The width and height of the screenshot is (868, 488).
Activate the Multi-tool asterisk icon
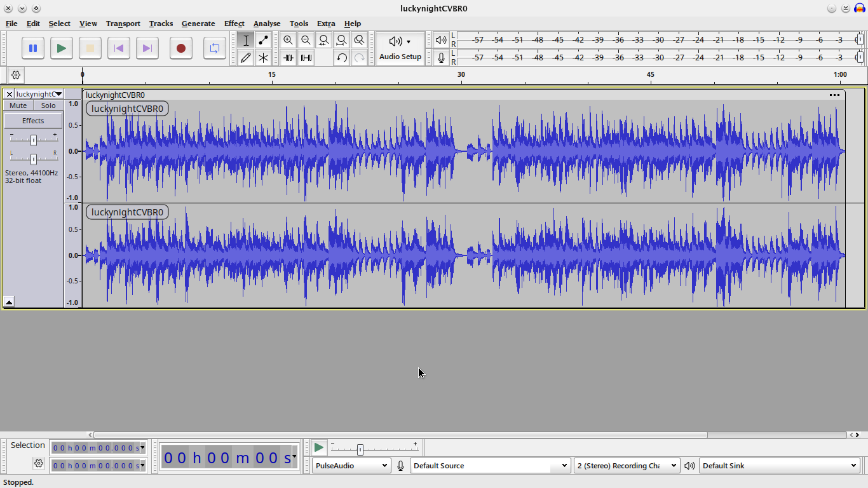263,58
